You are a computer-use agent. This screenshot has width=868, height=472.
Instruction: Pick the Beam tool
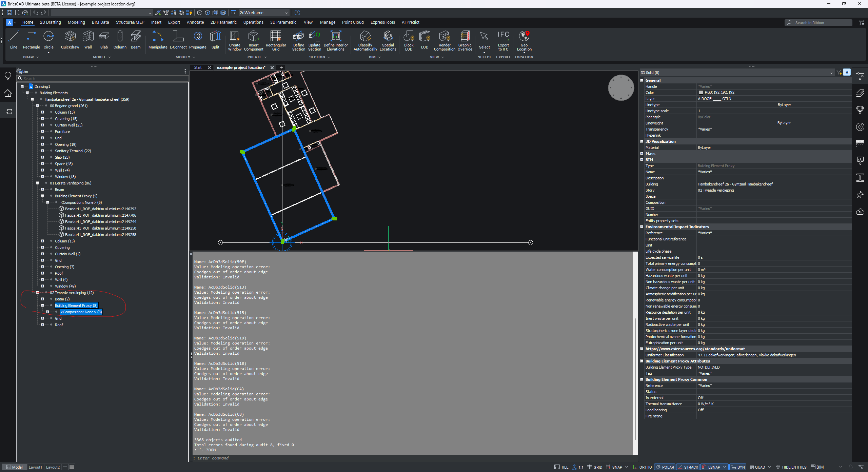pyautogui.click(x=136, y=40)
